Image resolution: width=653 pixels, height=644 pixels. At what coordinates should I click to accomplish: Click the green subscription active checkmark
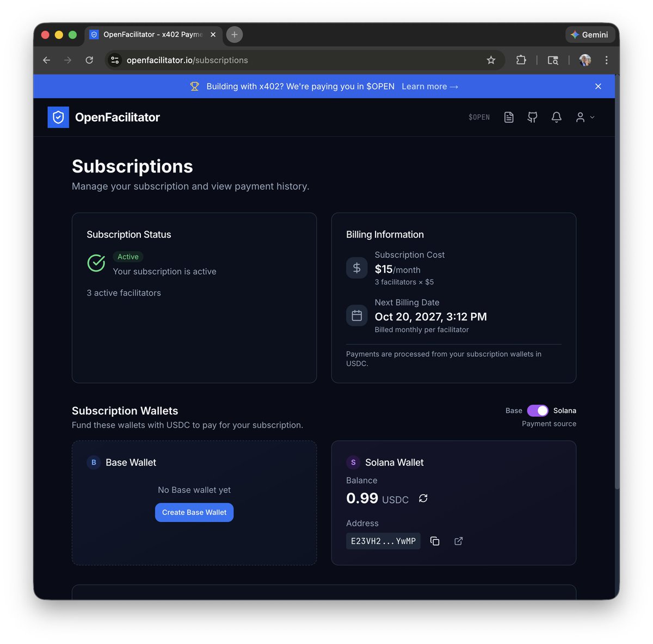(96, 263)
